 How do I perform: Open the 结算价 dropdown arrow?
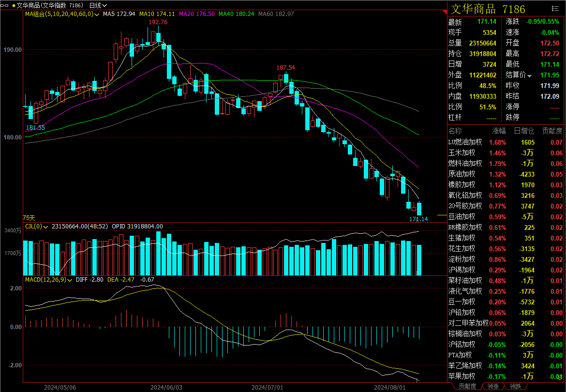tap(530, 76)
